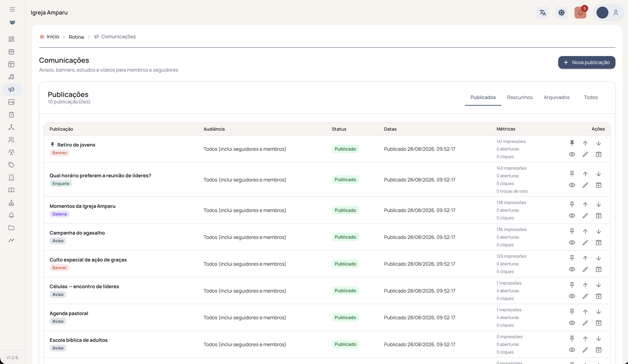Open the calendar icon in sidebar

(x=12, y=52)
